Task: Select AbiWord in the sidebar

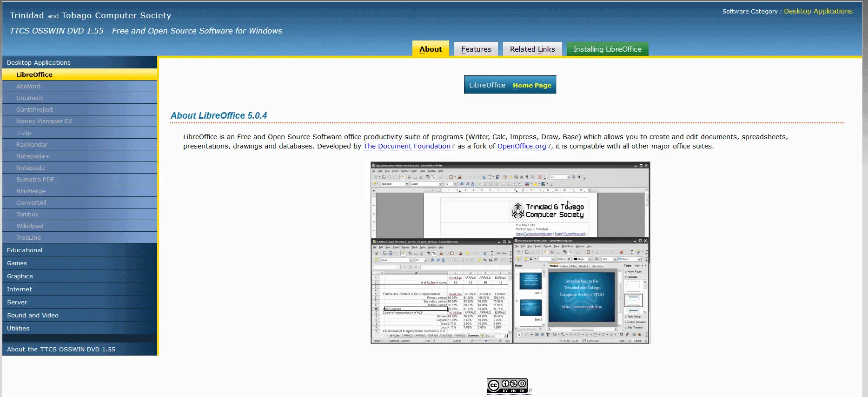Action: pos(28,87)
